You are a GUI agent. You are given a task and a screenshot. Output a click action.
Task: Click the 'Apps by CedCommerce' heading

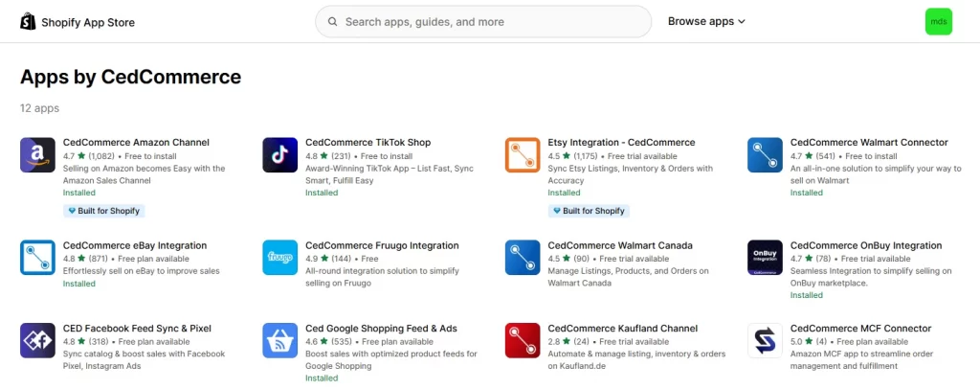pyautogui.click(x=130, y=77)
